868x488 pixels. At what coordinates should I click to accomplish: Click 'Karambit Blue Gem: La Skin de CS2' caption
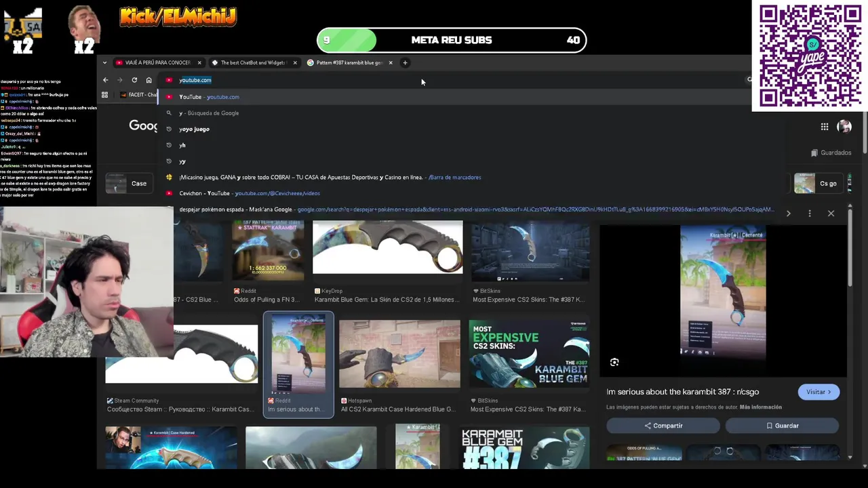[388, 300]
